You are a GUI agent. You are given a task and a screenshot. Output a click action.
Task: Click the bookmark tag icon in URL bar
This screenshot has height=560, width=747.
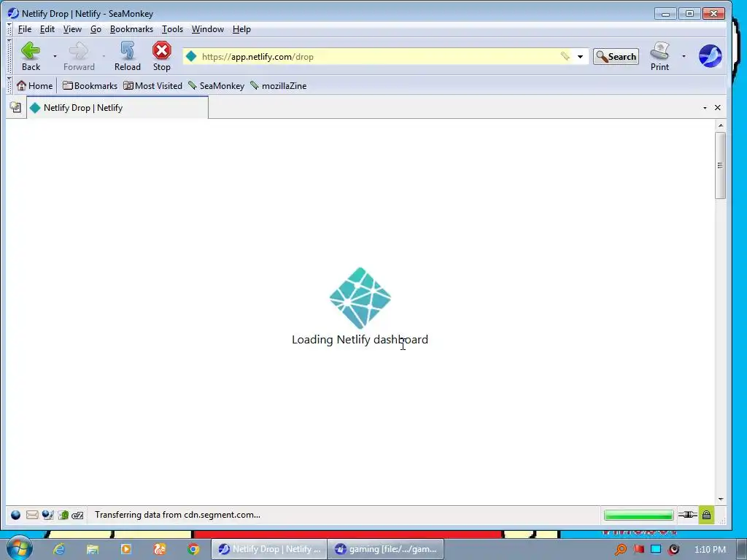(565, 57)
